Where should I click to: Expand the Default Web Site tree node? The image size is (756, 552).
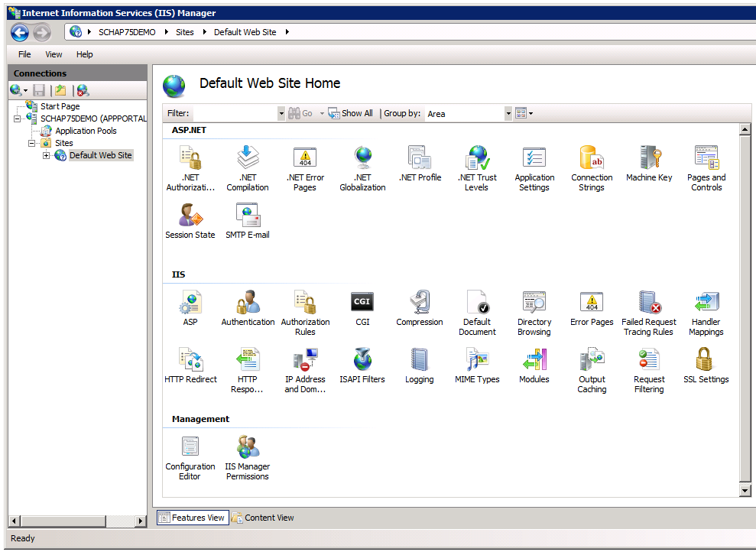[x=46, y=155]
